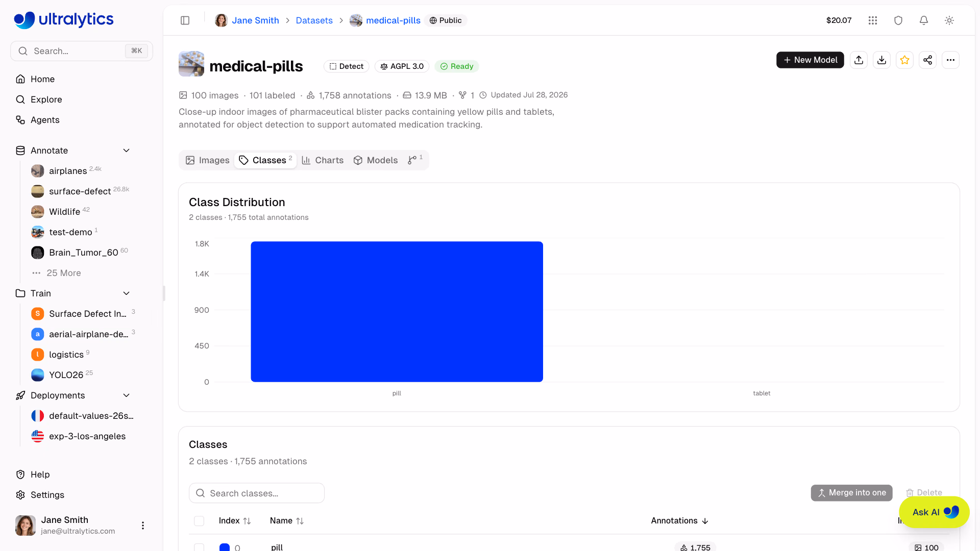Viewport: 980px width, 551px height.
Task: Click the download dataset icon
Action: pyautogui.click(x=882, y=60)
